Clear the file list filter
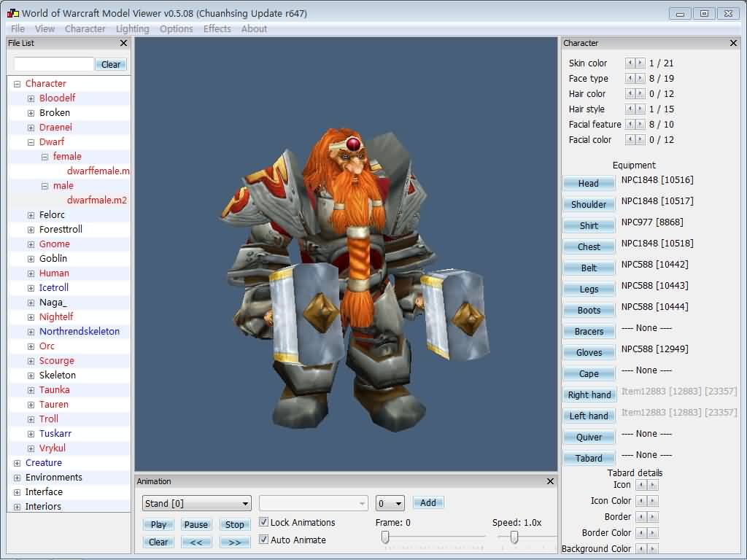Screen dimensions: 747x560 tap(111, 64)
